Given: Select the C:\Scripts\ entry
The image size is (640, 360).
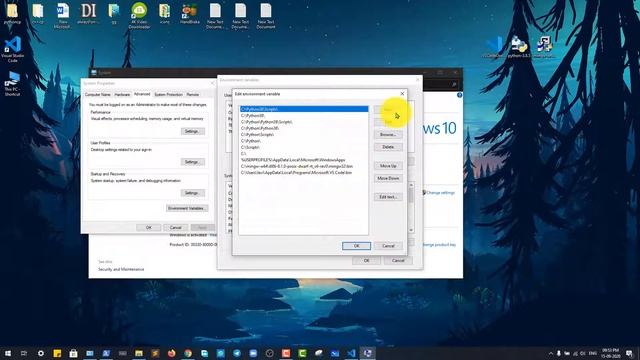Looking at the screenshot, I should pyautogui.click(x=304, y=147).
